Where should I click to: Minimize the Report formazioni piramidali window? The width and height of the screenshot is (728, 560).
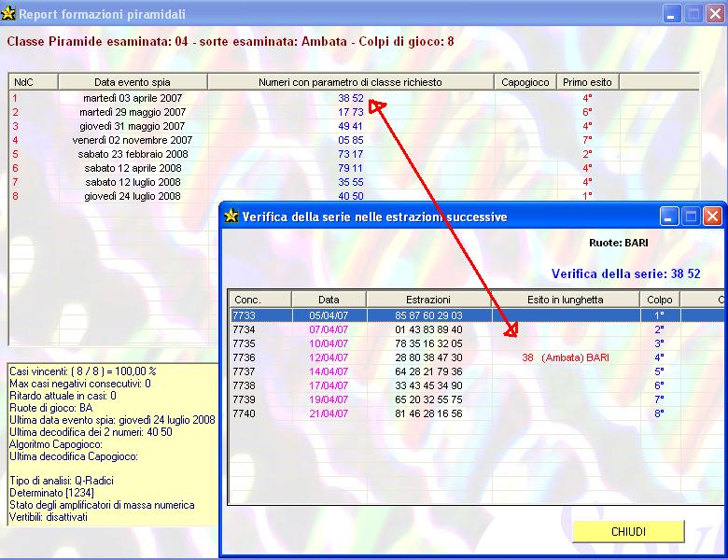tap(671, 14)
